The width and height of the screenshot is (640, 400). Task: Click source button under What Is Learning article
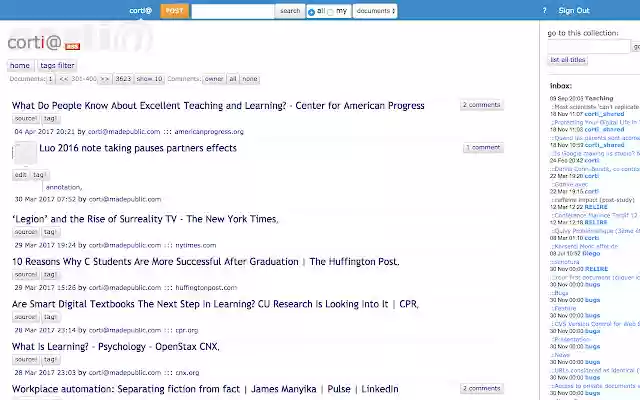coord(26,360)
